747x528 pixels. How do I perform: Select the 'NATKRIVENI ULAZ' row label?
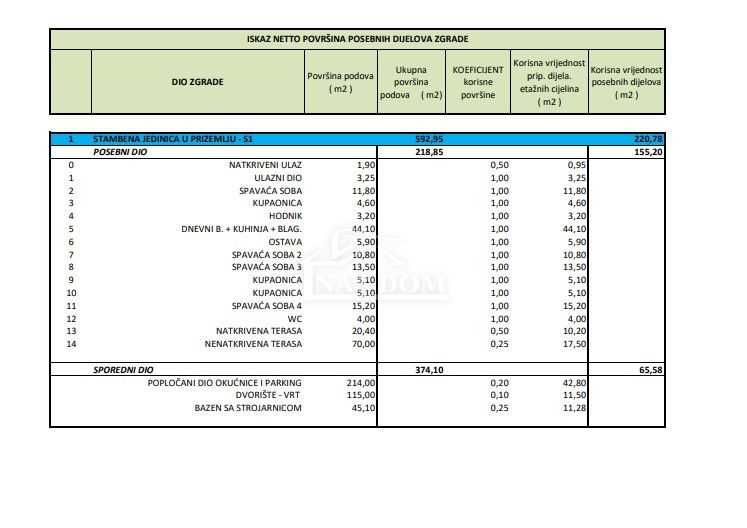pyautogui.click(x=265, y=165)
